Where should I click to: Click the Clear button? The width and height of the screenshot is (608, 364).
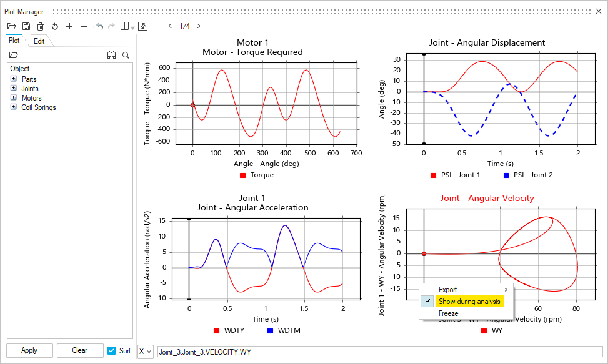pos(79,350)
